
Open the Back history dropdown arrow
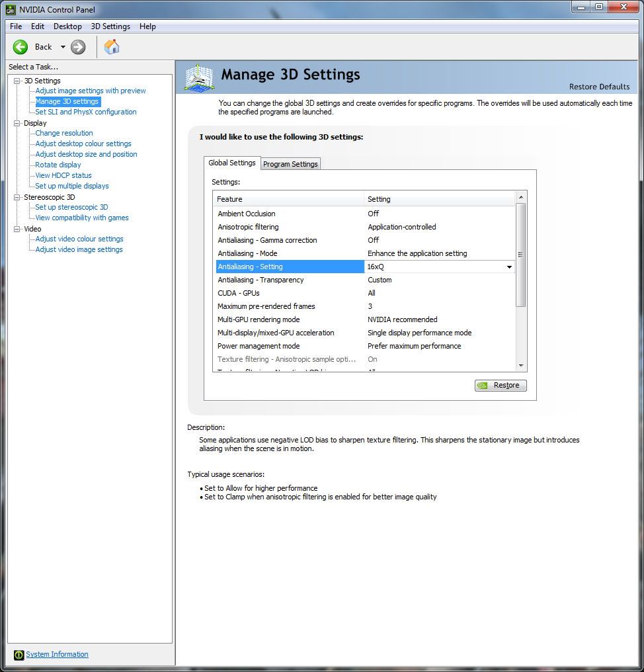[x=63, y=47]
